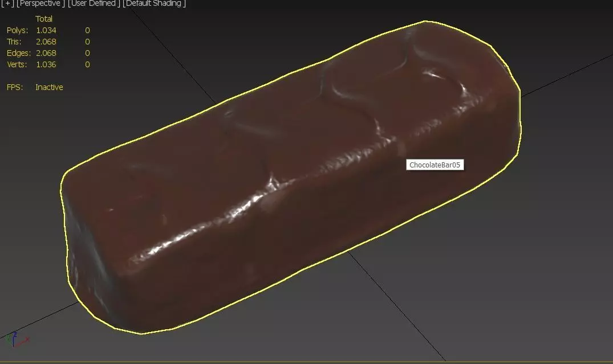Click the Verts value 1.036

pos(46,64)
